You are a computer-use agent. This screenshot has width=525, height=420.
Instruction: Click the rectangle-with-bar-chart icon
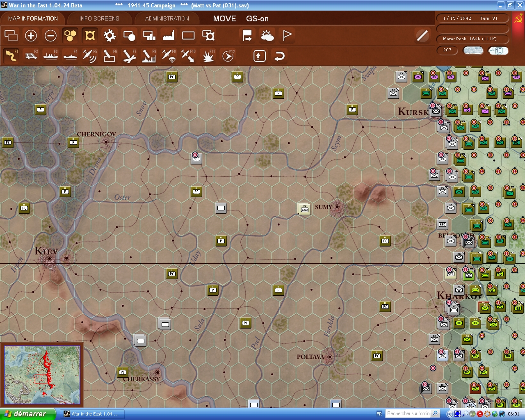[149, 36]
